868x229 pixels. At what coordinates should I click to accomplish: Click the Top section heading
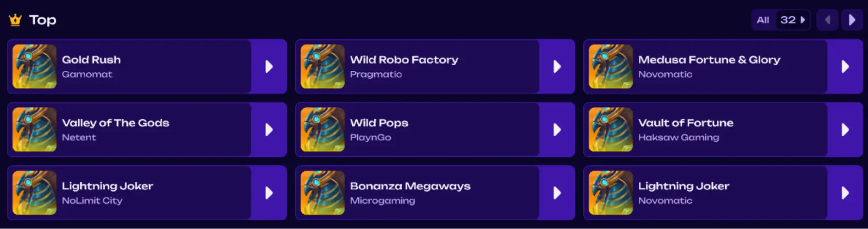coord(43,20)
